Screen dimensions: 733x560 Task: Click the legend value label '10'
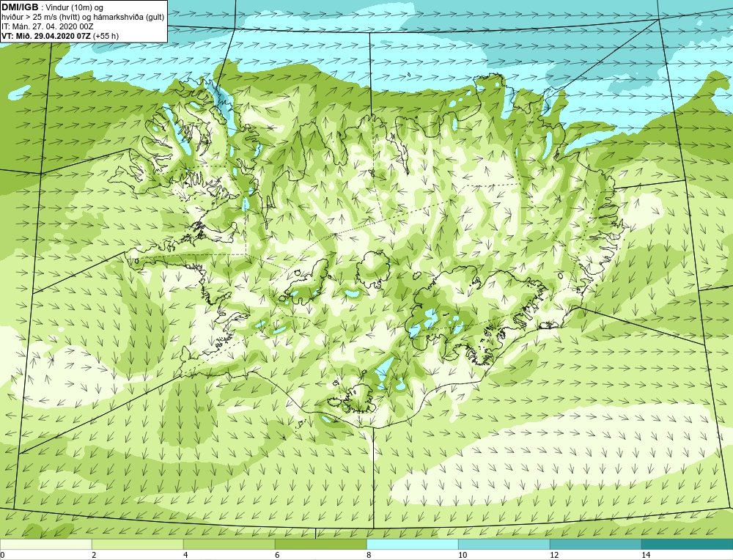463,555
